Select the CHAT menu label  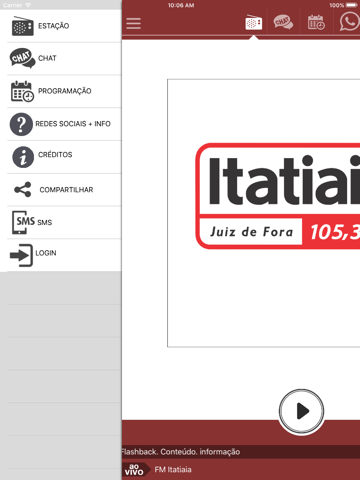[x=47, y=58]
